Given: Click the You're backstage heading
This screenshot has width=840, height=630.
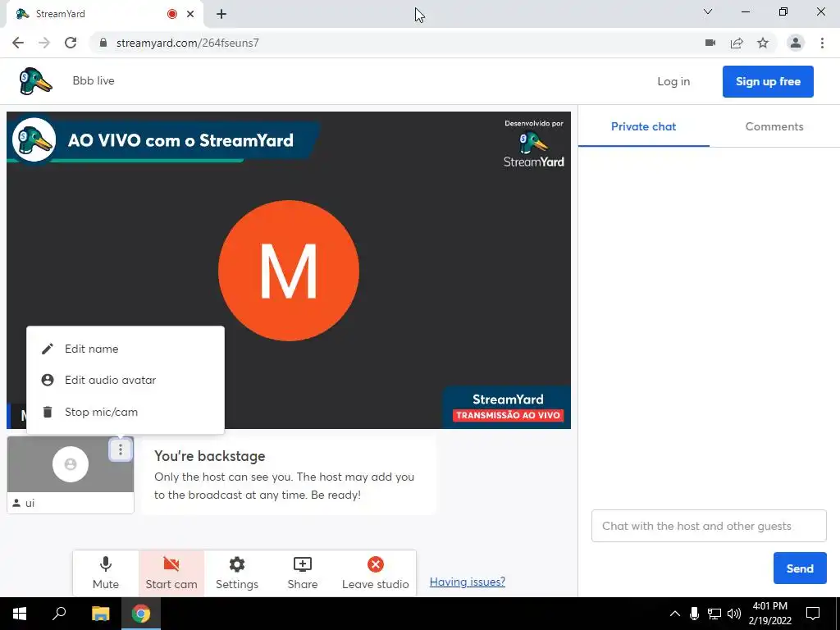Looking at the screenshot, I should click(209, 456).
